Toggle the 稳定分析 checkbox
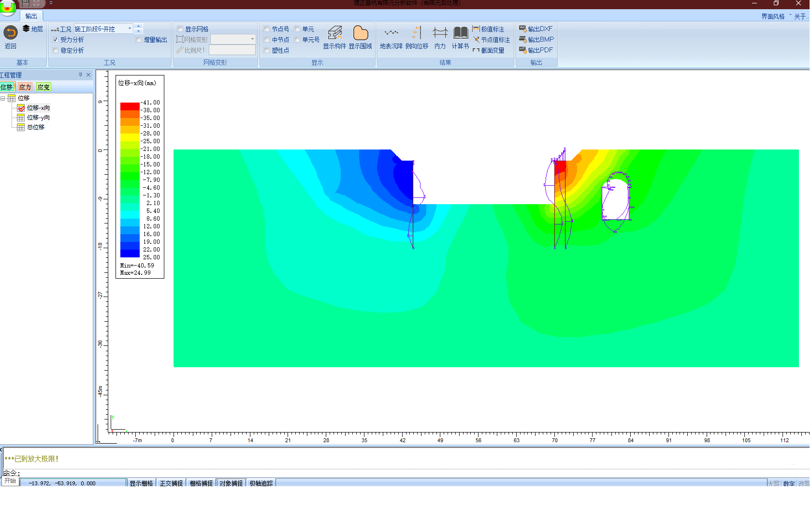812x508 pixels. (x=56, y=50)
